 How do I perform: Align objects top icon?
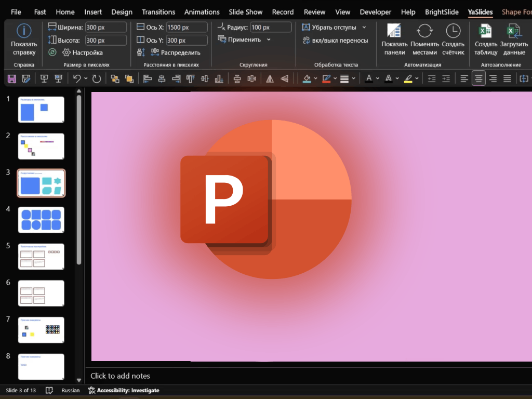[x=190, y=79]
